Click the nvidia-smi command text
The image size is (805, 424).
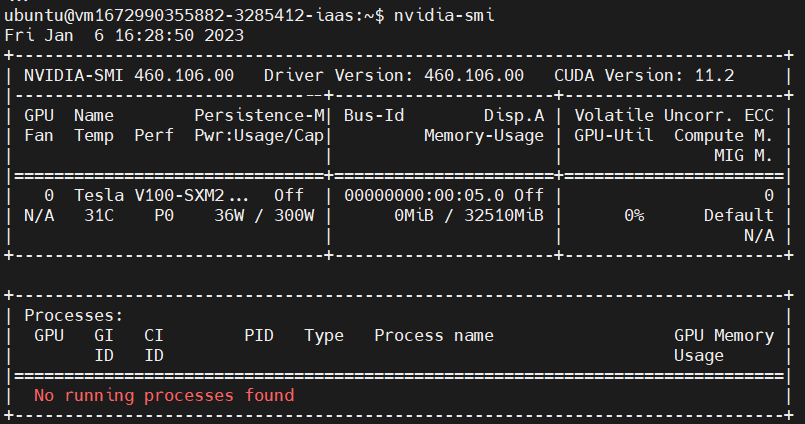(x=444, y=15)
